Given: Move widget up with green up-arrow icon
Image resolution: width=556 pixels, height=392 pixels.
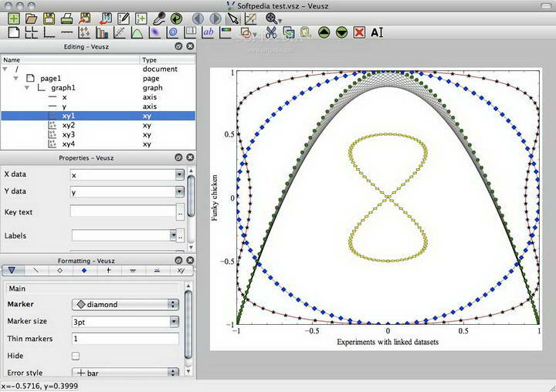Looking at the screenshot, I should (324, 32).
